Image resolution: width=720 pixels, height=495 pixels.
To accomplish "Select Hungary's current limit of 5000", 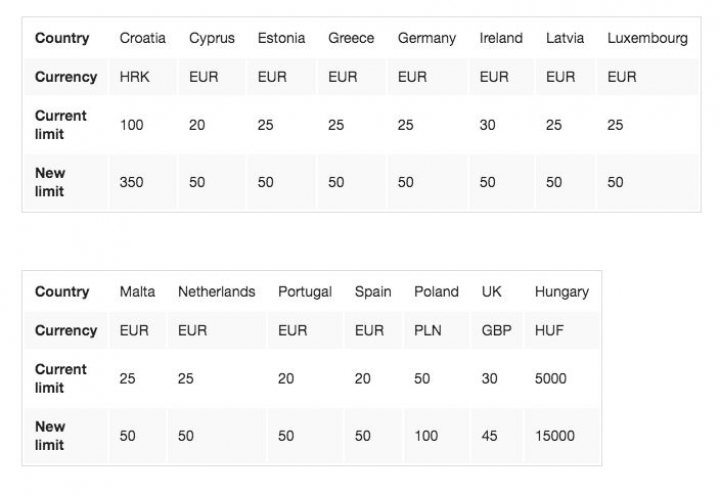I will pos(551,379).
